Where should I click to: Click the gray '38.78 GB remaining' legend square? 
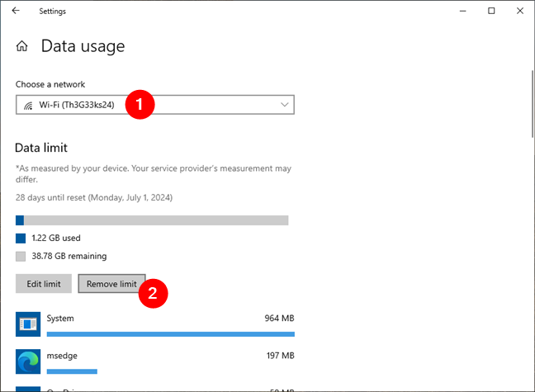pyautogui.click(x=21, y=257)
